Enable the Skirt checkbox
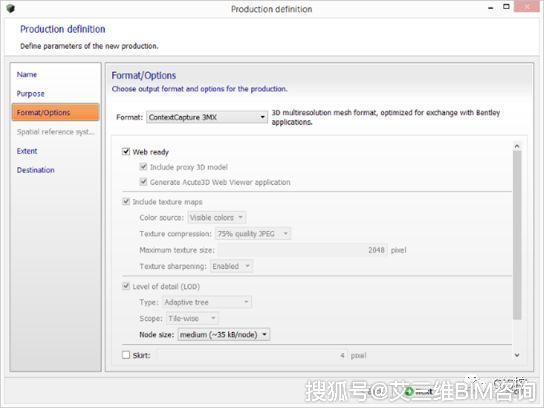 [126, 355]
